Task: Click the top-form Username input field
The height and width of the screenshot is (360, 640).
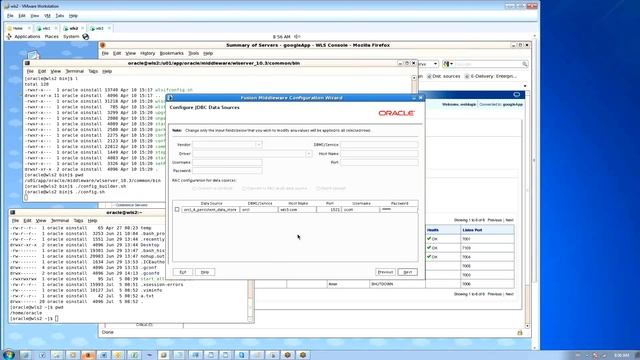Action: [x=227, y=162]
